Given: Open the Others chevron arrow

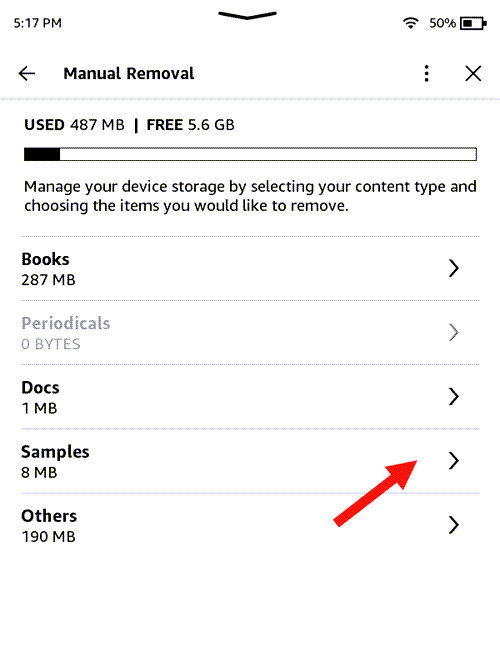Looking at the screenshot, I should (x=454, y=525).
